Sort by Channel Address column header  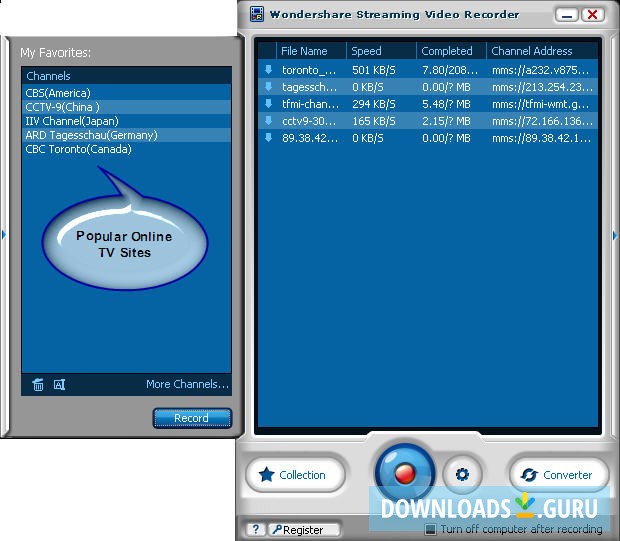[542, 51]
